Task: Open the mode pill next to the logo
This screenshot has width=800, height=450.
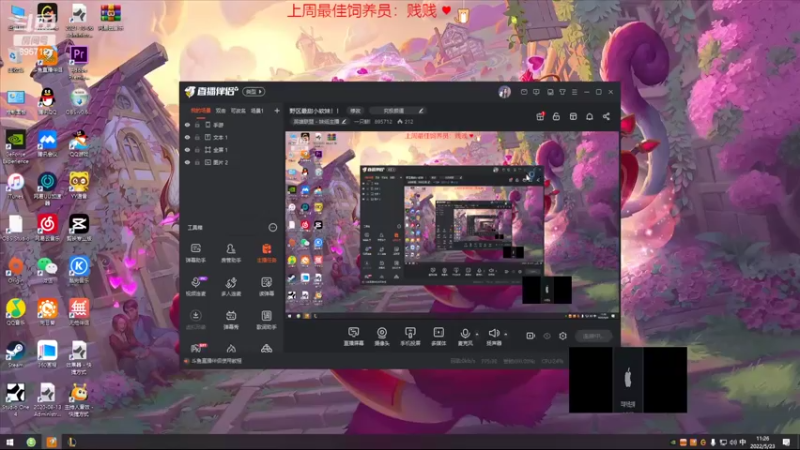Action: pos(254,92)
